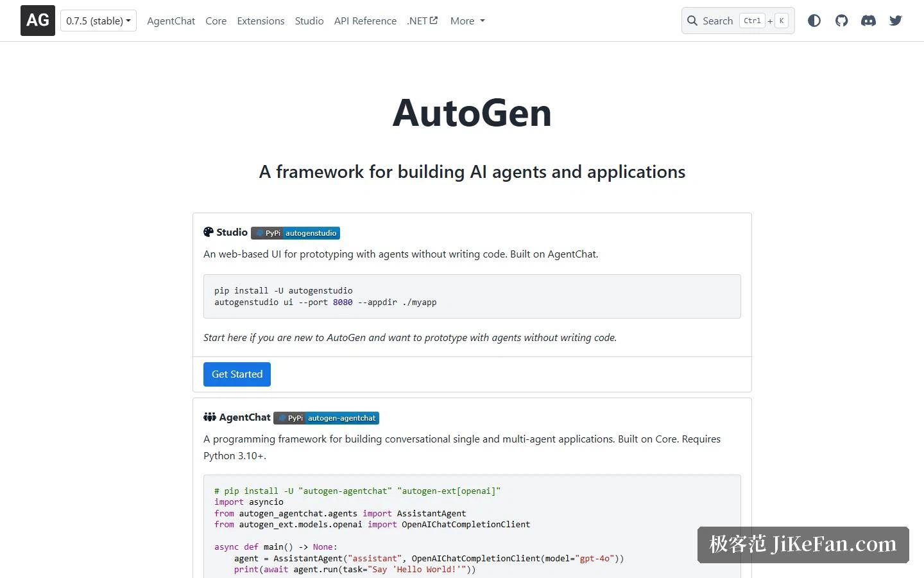Click the PyPi autogen-agentchat badge
The height and width of the screenshot is (578, 924).
(326, 418)
